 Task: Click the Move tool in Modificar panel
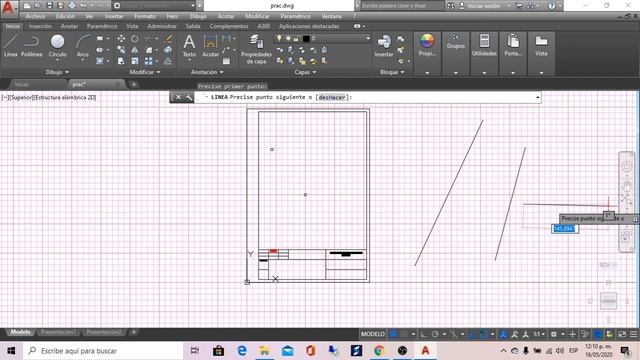pos(121,39)
